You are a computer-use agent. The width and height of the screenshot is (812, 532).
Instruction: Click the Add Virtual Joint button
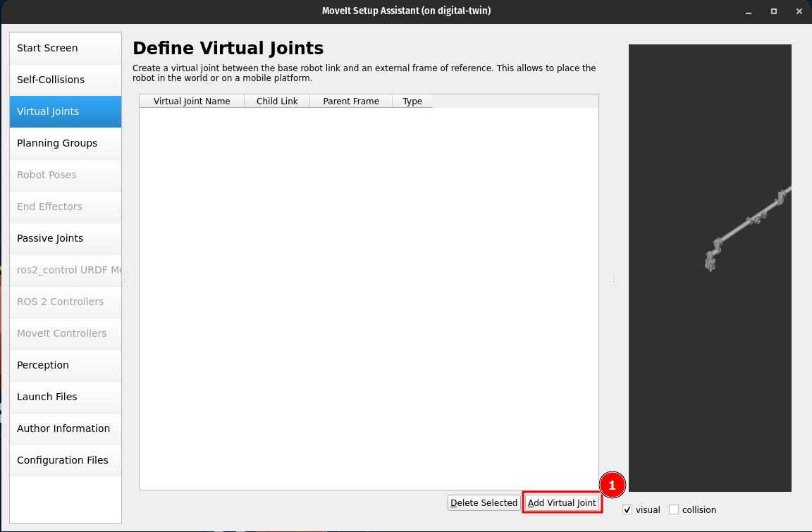[x=562, y=502]
